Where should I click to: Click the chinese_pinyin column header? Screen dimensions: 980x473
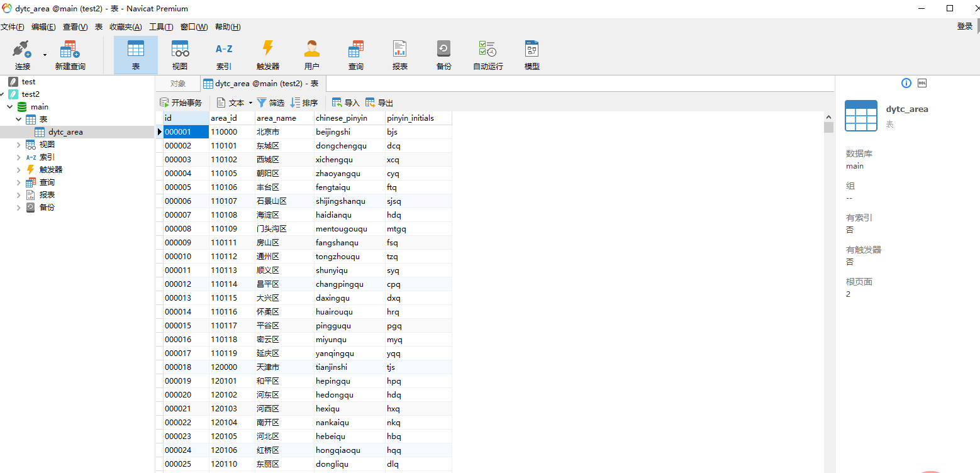(350, 118)
